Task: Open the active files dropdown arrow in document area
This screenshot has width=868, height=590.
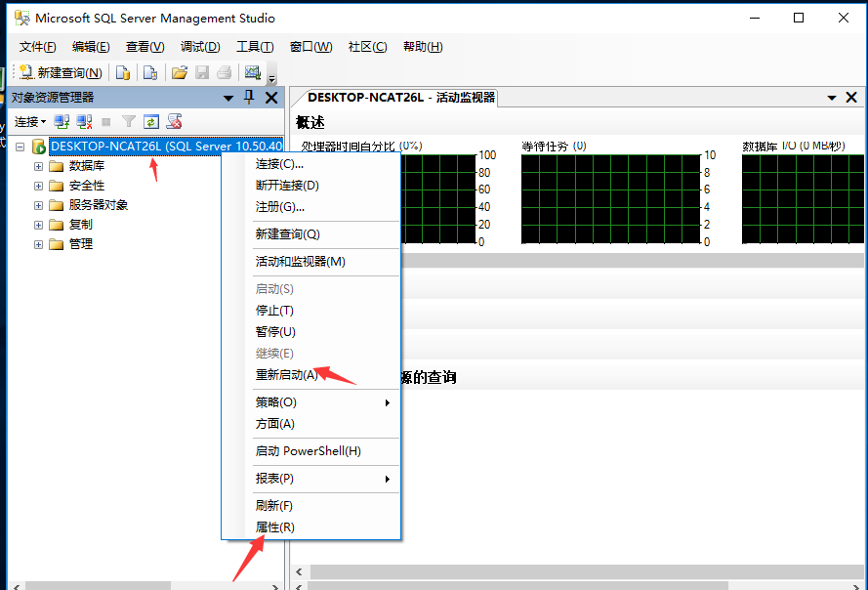Action: pos(832,98)
